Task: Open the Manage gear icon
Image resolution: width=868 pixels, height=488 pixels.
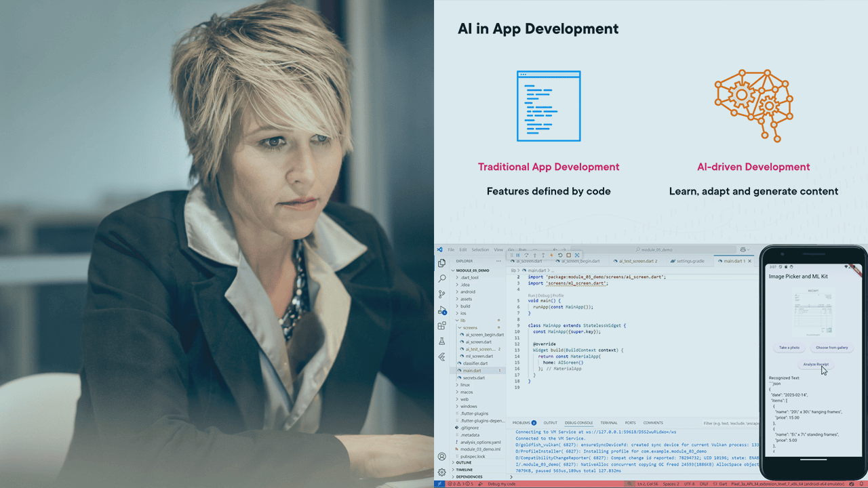Action: pos(441,472)
